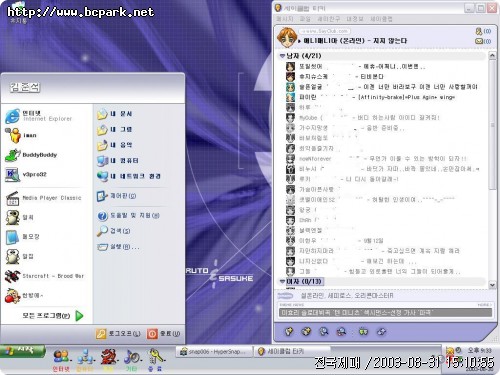
Task: Click last cloud icon in Tachy toolbar
Action: (381, 331)
